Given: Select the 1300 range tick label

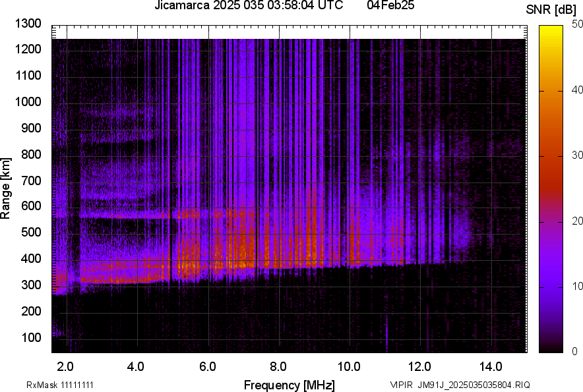Looking at the screenshot, I should [x=28, y=24].
